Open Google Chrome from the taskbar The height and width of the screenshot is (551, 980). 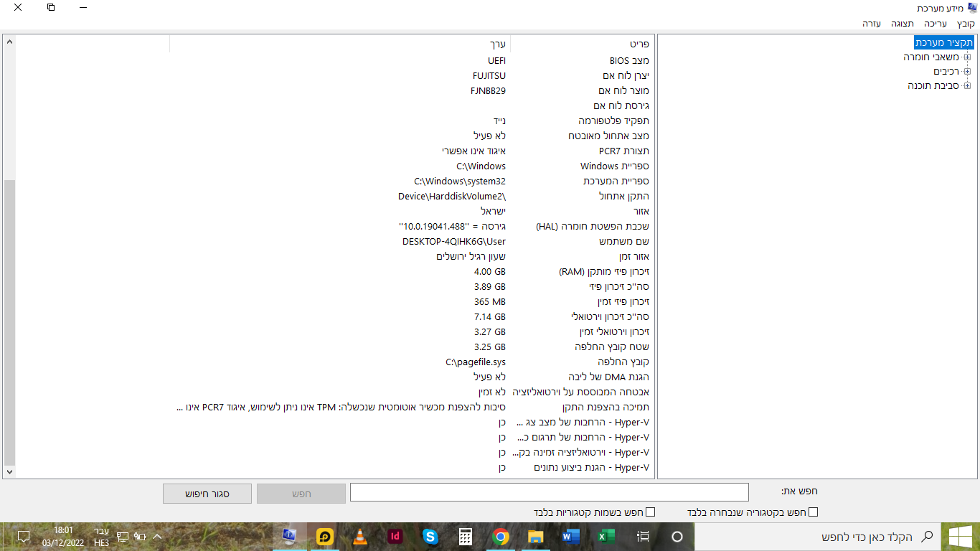coord(501,536)
